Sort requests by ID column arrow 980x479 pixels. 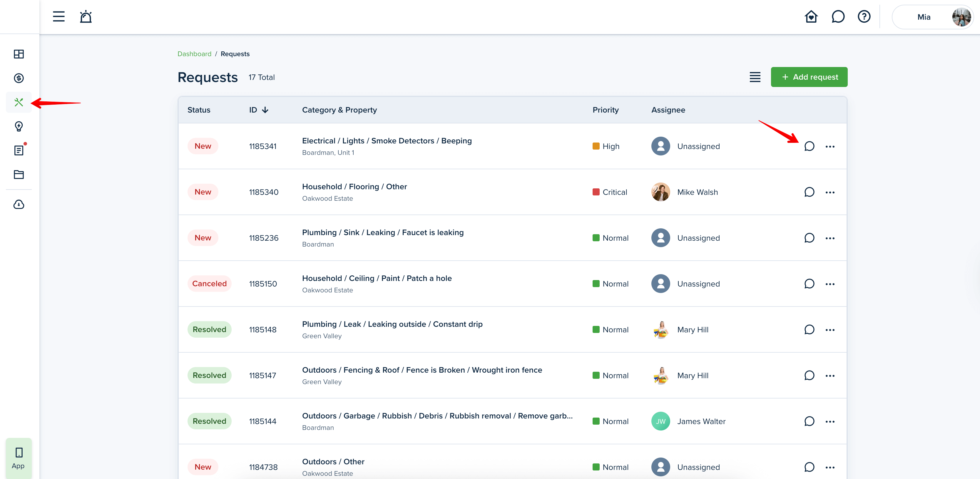tap(265, 110)
